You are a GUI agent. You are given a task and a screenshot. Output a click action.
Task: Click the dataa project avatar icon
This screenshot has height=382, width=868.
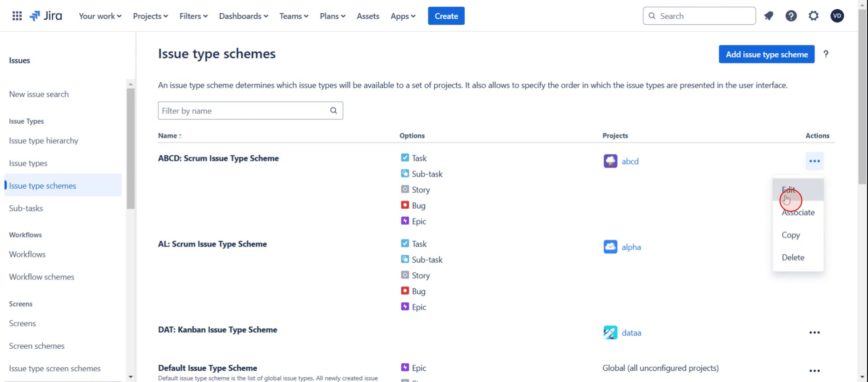[x=610, y=332]
